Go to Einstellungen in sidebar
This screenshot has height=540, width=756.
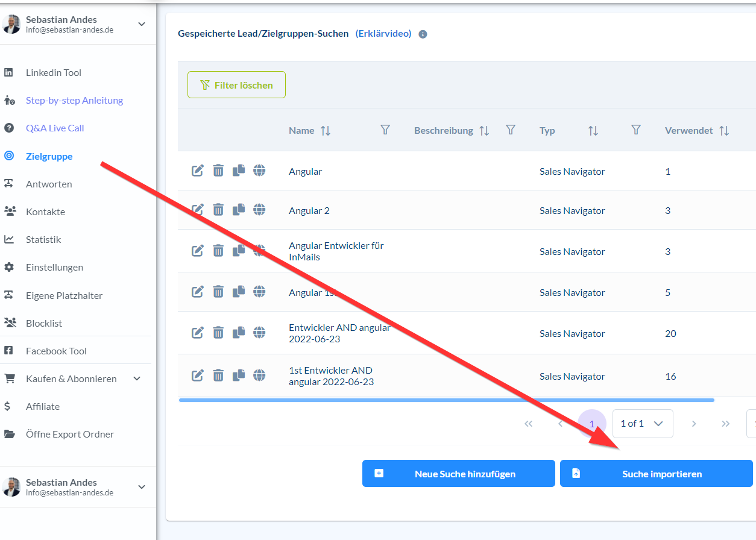pyautogui.click(x=54, y=267)
